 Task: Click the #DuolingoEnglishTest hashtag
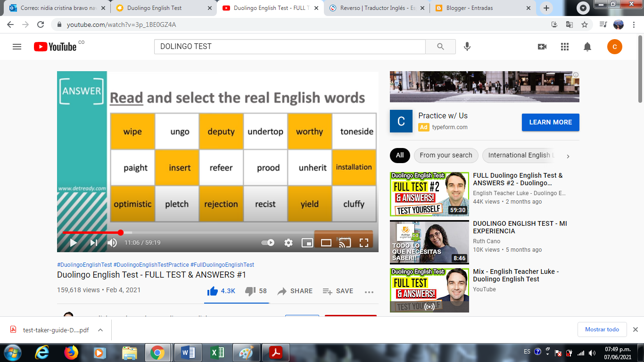[x=84, y=265]
